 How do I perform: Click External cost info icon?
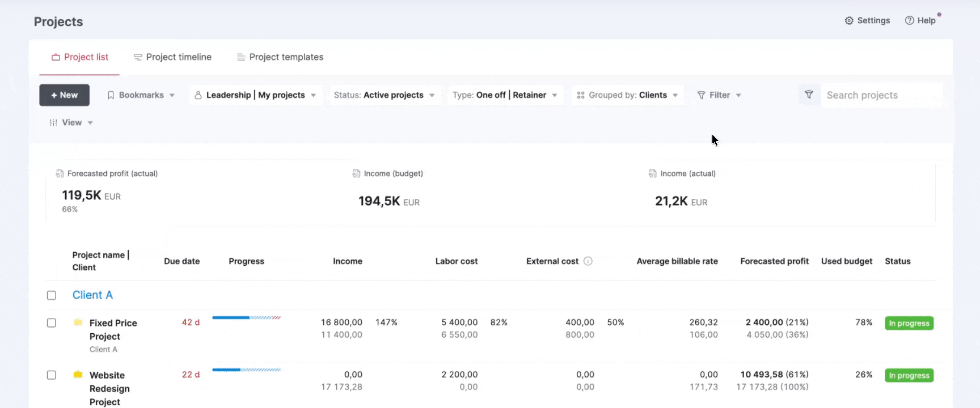(588, 261)
